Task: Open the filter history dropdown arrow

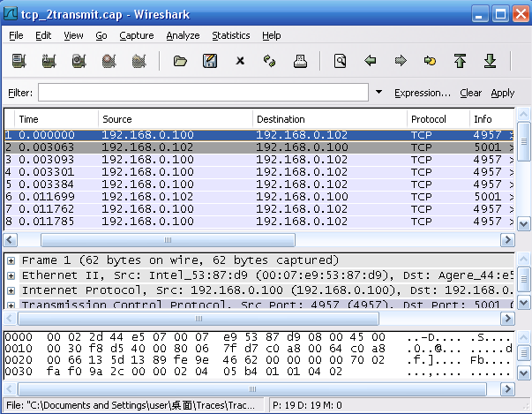Action: click(379, 92)
